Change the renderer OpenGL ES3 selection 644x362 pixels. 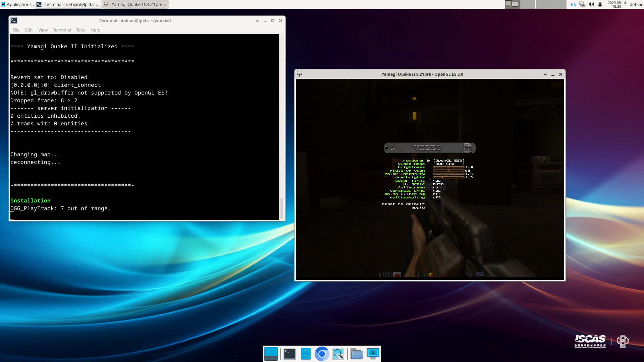[x=449, y=161]
